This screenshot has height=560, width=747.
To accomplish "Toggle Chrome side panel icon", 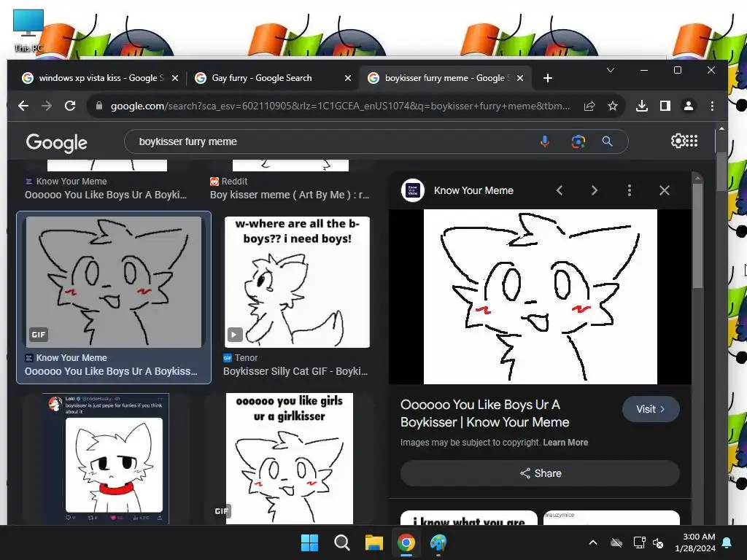I will click(665, 106).
